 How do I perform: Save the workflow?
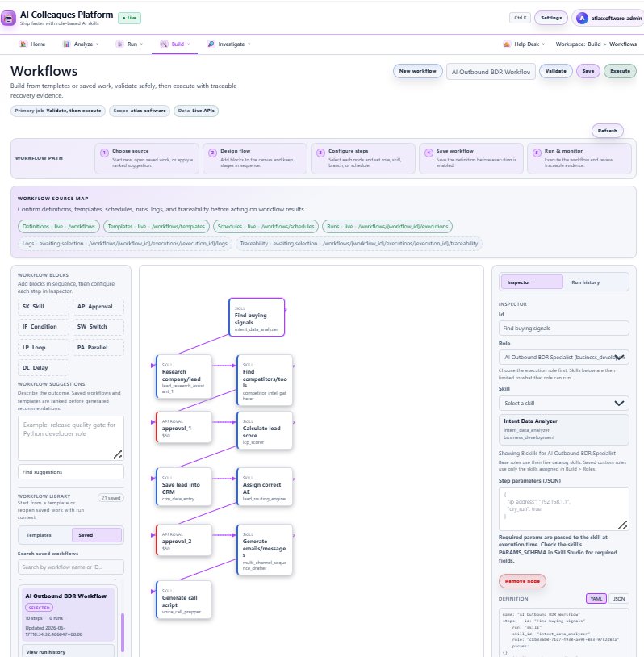click(588, 71)
